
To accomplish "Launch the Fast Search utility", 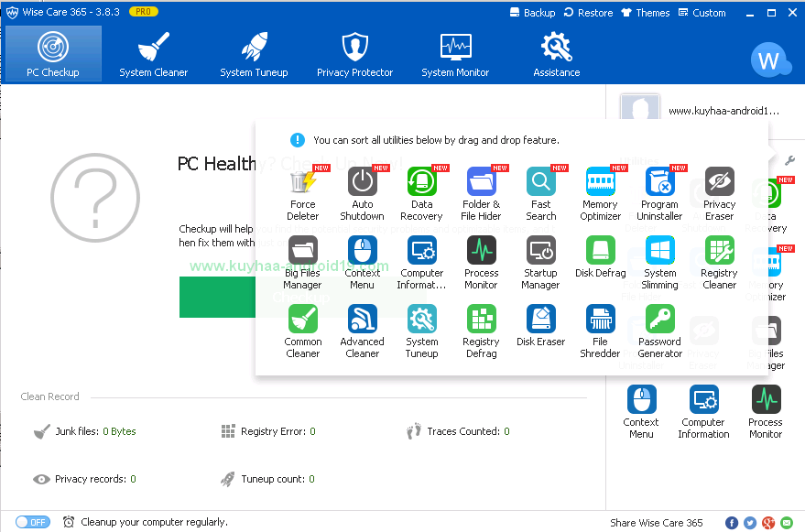I will point(541,194).
